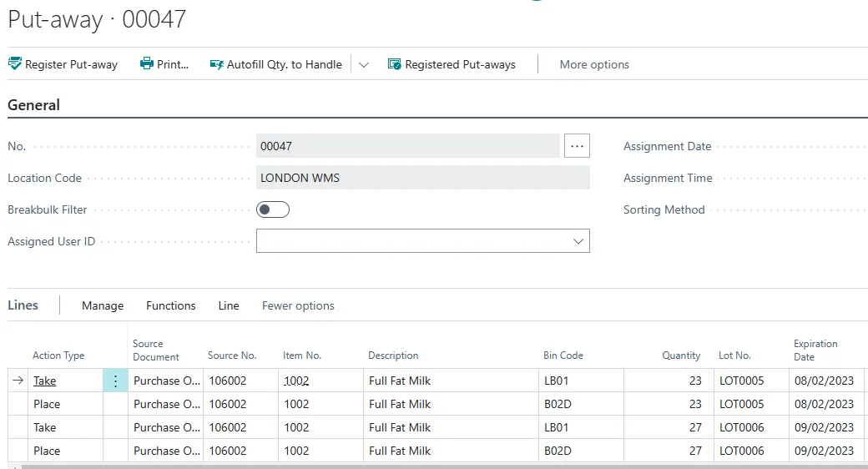This screenshot has height=469, width=868.
Task: Click Autofill Qty. to Handle action
Action: pyautogui.click(x=276, y=64)
